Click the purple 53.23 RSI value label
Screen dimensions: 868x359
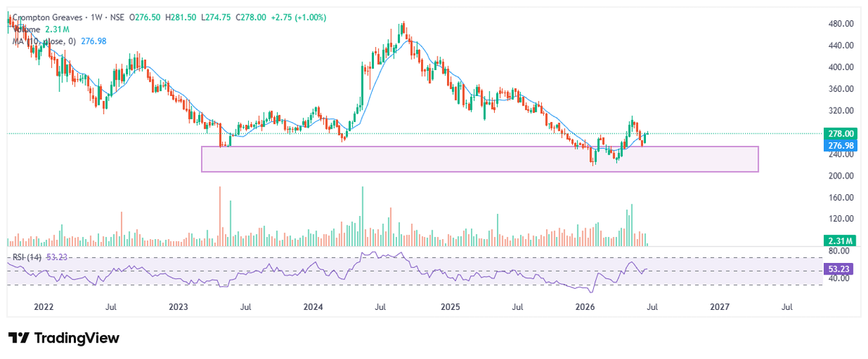(x=839, y=269)
